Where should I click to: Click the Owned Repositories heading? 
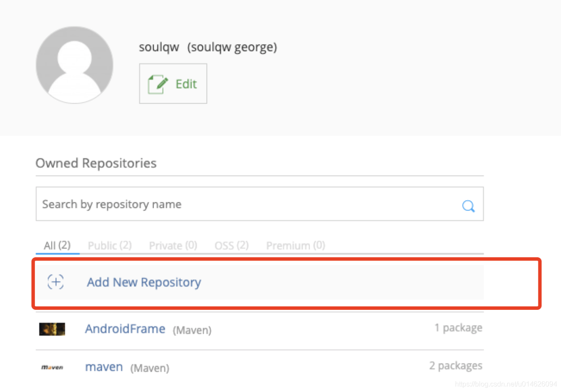pyautogui.click(x=96, y=163)
